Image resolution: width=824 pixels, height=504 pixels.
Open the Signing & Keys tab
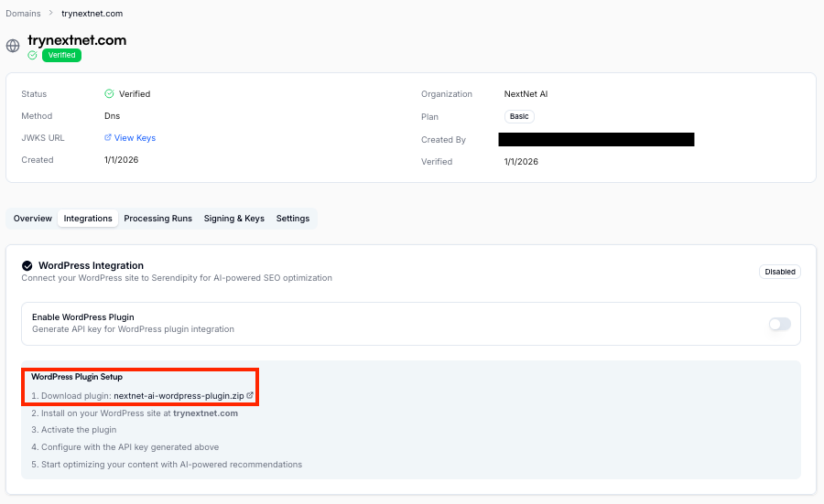pos(233,219)
